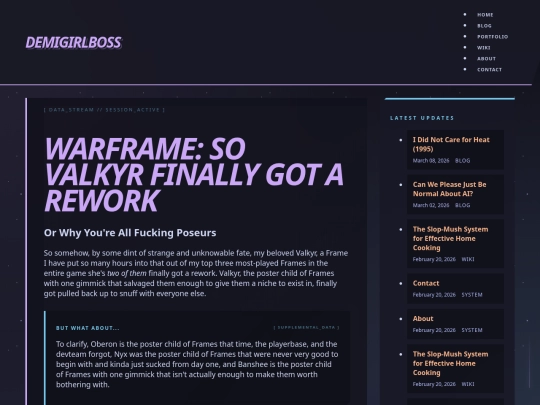The width and height of the screenshot is (540, 405).
Task: Click the 'LATEST UPDATES' sidebar heading
Action: click(422, 118)
